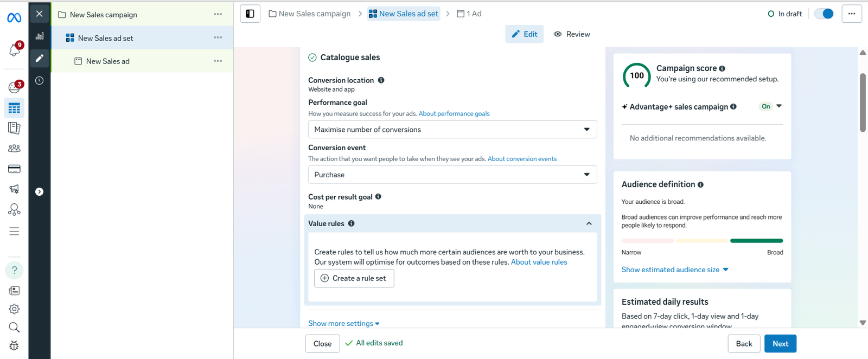Toggle the side panel layout button
Viewport: 868px width, 359px height.
click(250, 14)
